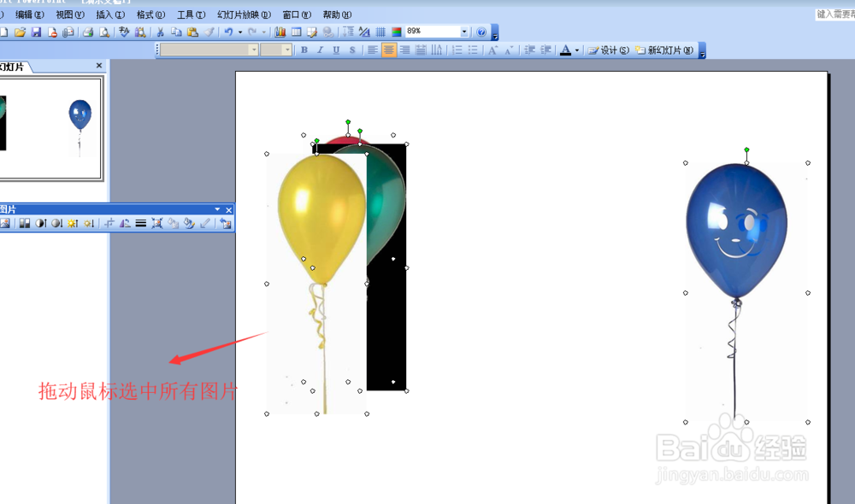The image size is (855, 504).
Task: Toggle Align Left
Action: [x=373, y=50]
